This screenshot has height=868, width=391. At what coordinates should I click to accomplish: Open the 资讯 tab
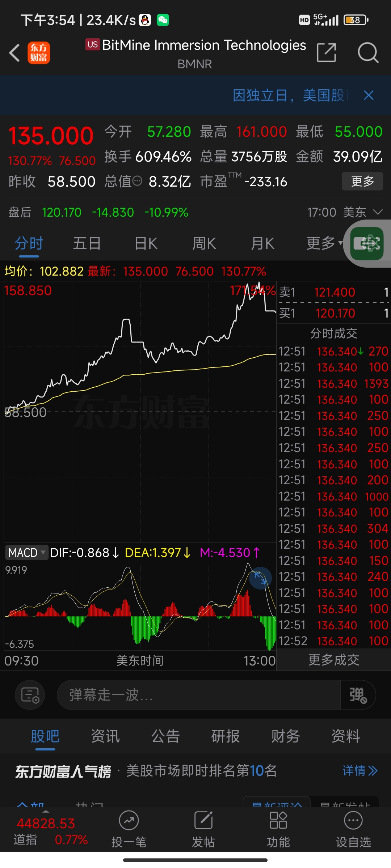click(x=105, y=736)
